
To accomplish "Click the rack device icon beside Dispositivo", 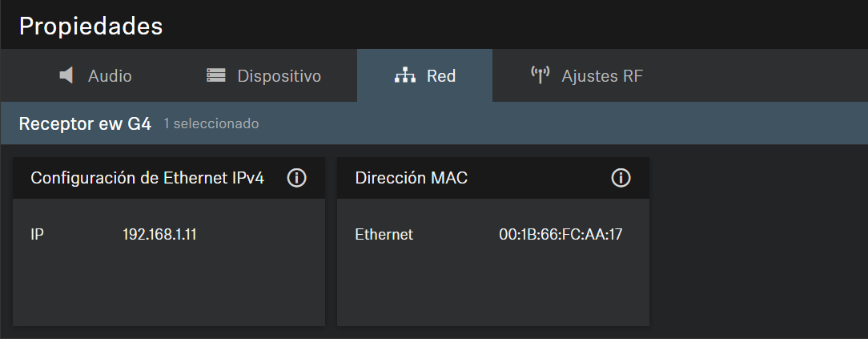I will click(x=216, y=75).
